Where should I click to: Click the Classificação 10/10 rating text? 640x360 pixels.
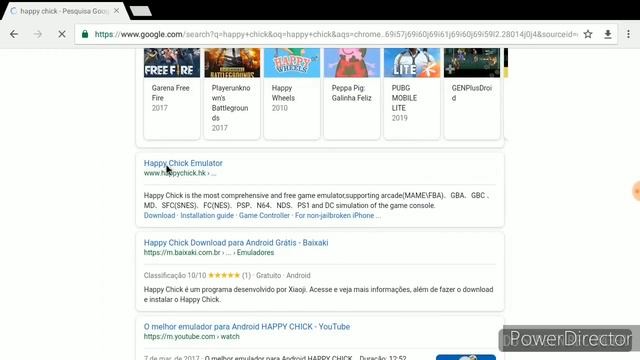pos(175,276)
